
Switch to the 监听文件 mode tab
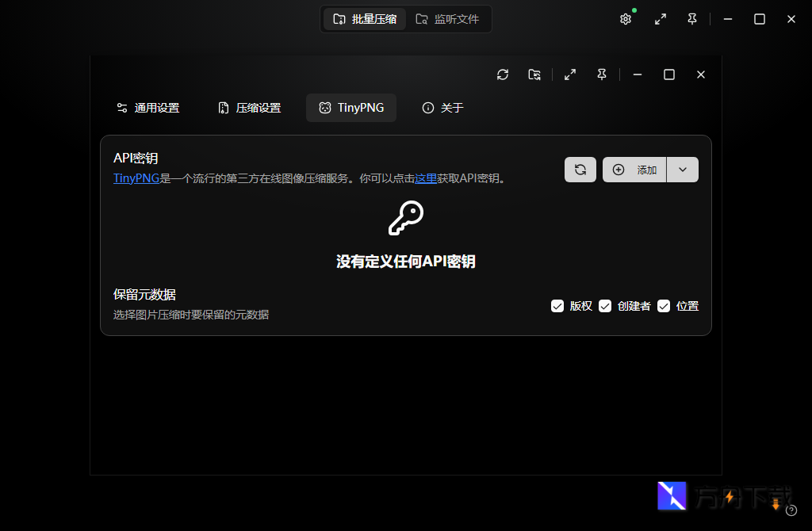pos(447,18)
